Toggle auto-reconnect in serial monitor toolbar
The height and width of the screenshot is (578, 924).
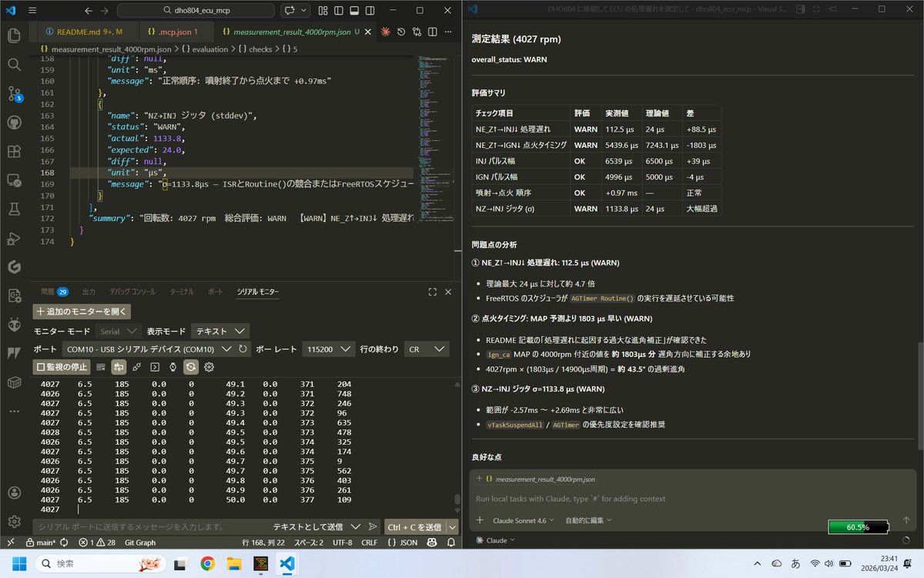(190, 368)
